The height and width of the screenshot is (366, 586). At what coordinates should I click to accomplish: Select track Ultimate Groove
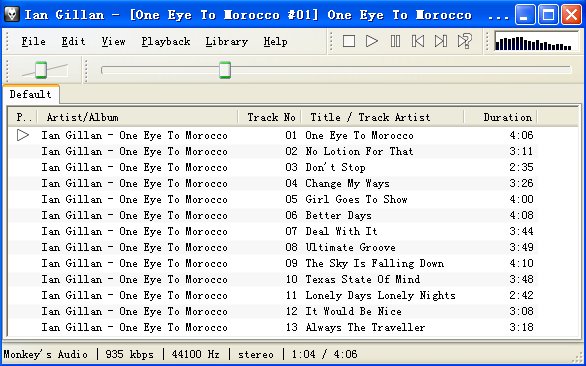pos(350,247)
